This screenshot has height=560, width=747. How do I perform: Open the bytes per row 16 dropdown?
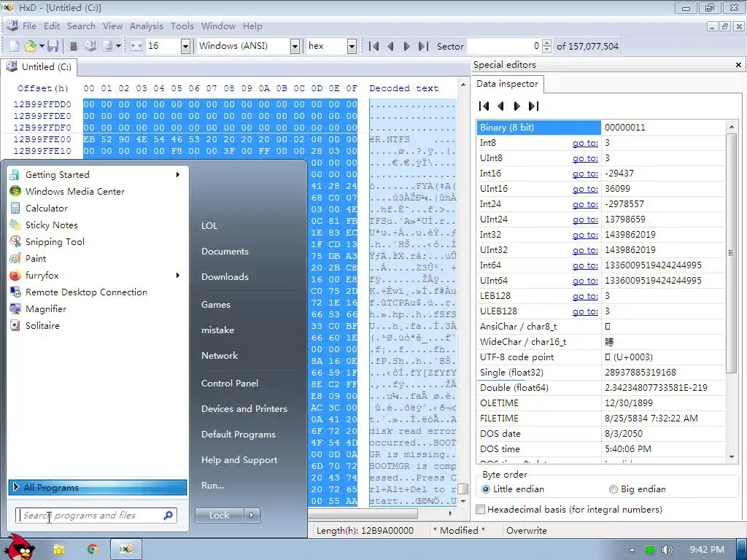point(185,46)
